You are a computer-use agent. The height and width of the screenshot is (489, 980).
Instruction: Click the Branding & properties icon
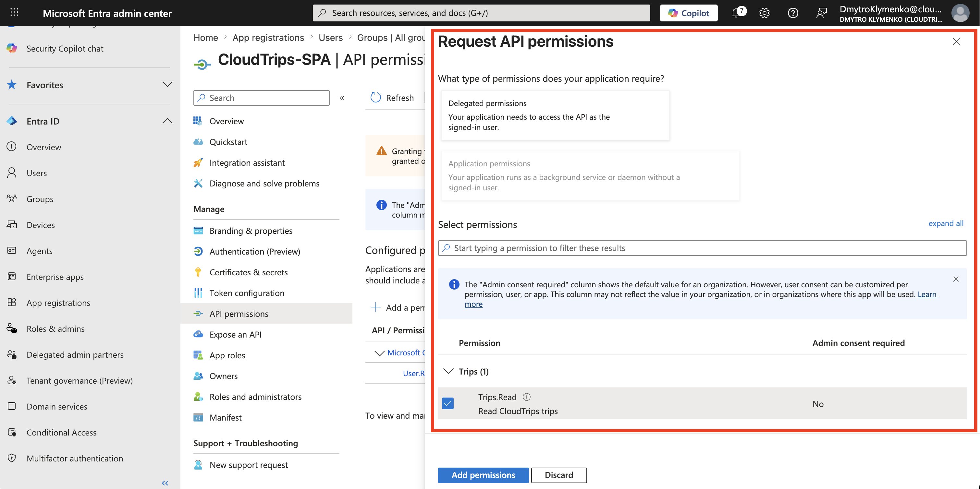tap(198, 231)
